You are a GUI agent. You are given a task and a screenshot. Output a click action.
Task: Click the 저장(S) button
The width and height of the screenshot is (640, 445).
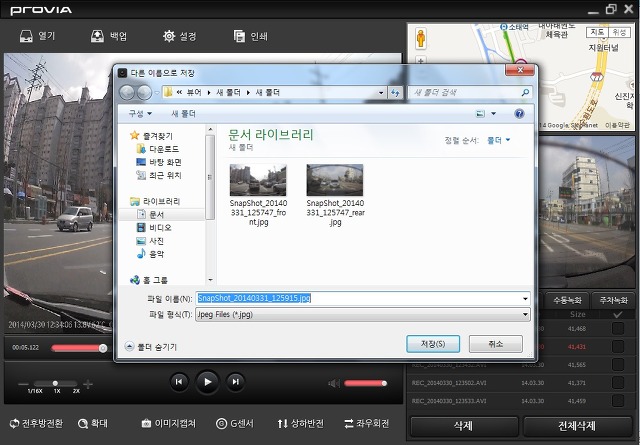(x=433, y=344)
